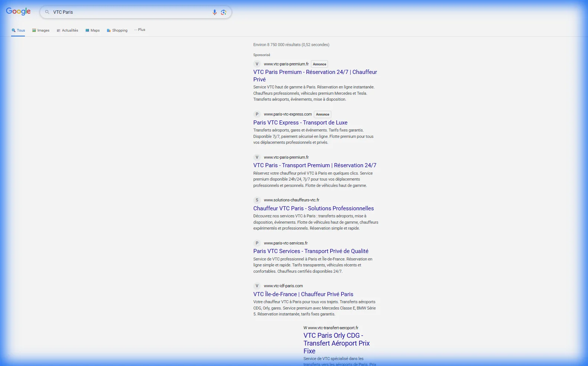Viewport: 588px width, 366px height.
Task: Click V favicon of first sponsored result
Action: tap(257, 64)
